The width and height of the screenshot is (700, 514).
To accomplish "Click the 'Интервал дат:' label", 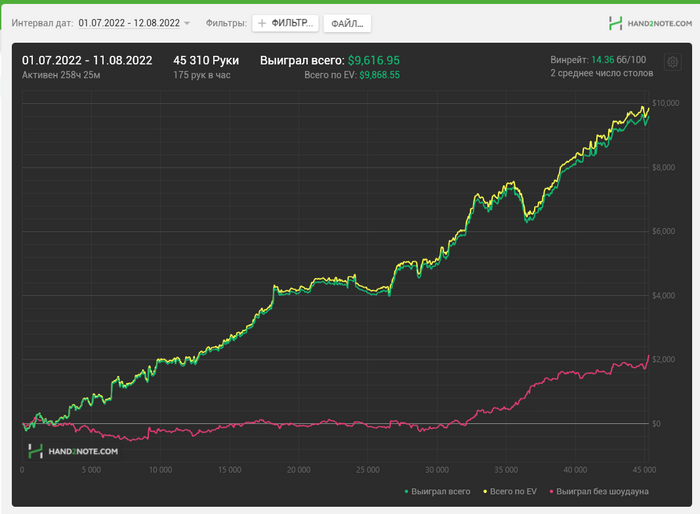I will point(42,23).
